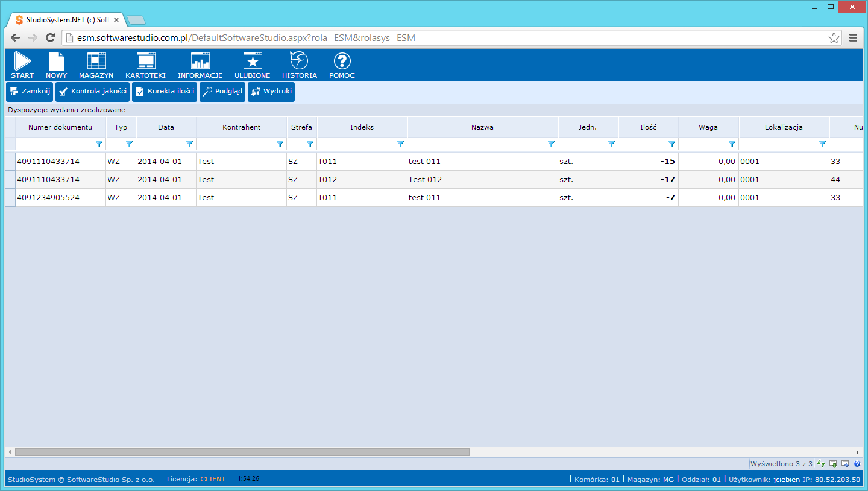Sort by Data column header
This screenshot has height=491, width=868.
tap(166, 127)
